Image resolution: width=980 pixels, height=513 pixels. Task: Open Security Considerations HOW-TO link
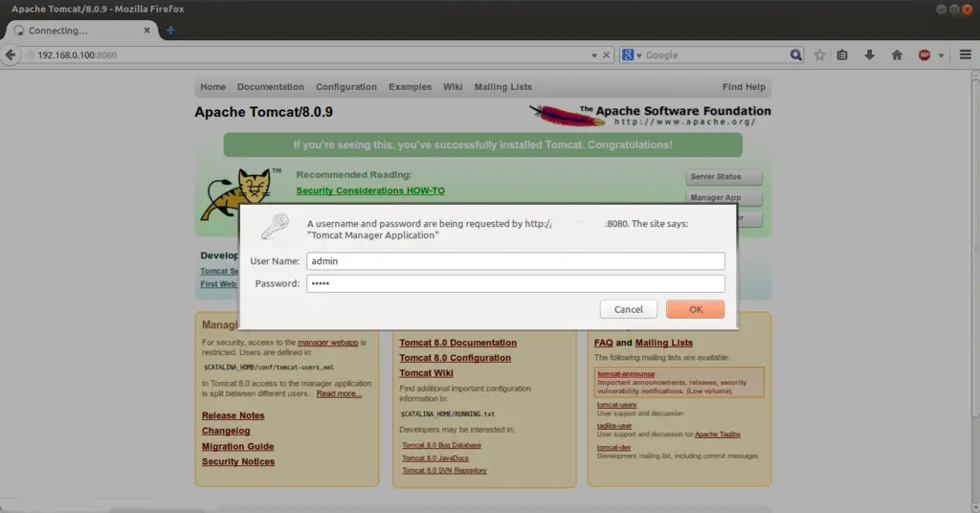tap(370, 190)
